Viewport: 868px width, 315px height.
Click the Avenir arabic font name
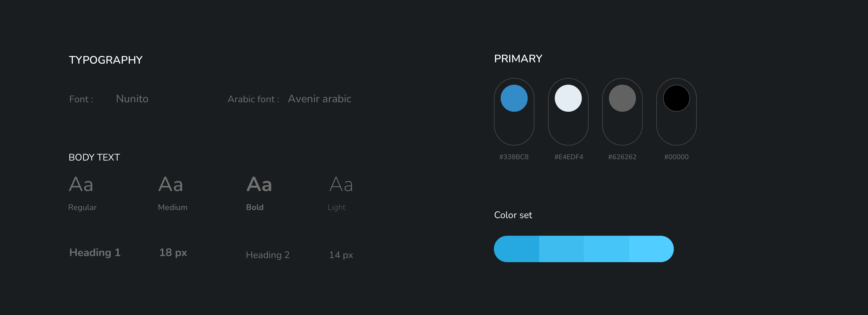click(319, 99)
